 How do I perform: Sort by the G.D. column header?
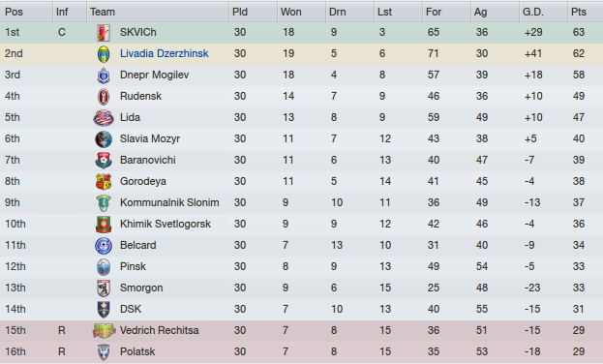[x=543, y=12]
